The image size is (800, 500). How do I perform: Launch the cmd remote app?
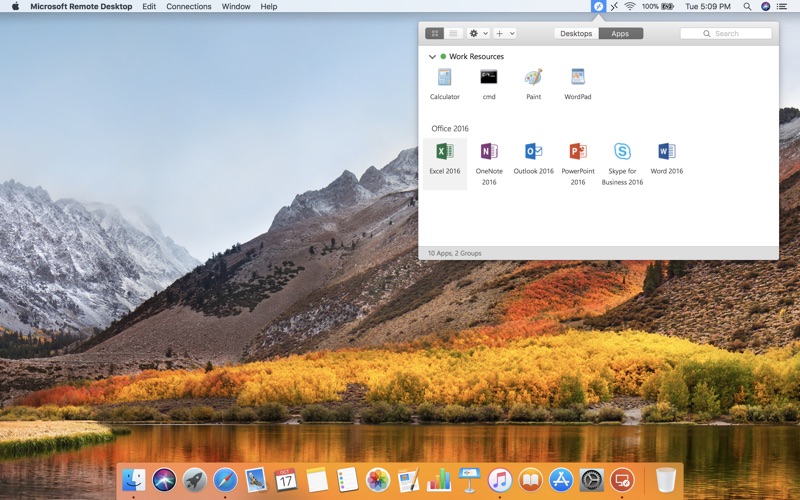489,78
